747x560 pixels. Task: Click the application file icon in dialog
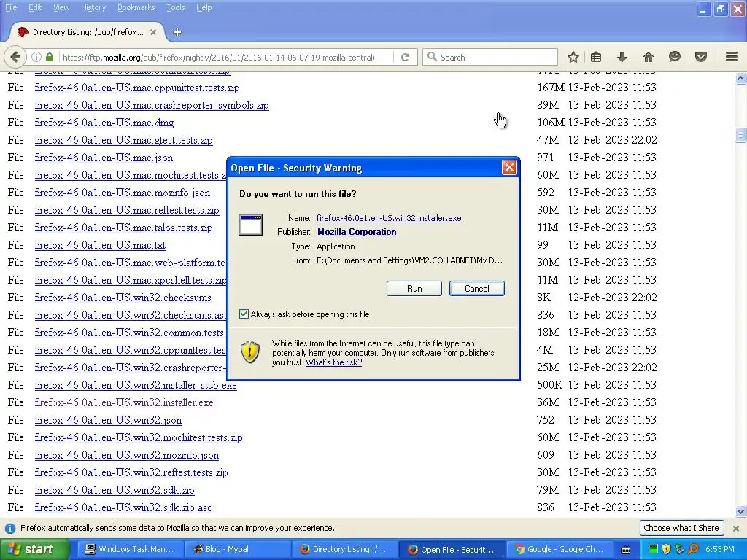251,225
